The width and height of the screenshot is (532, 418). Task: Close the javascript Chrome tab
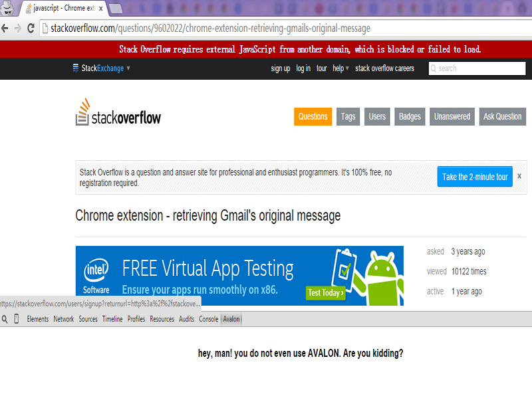[101, 9]
